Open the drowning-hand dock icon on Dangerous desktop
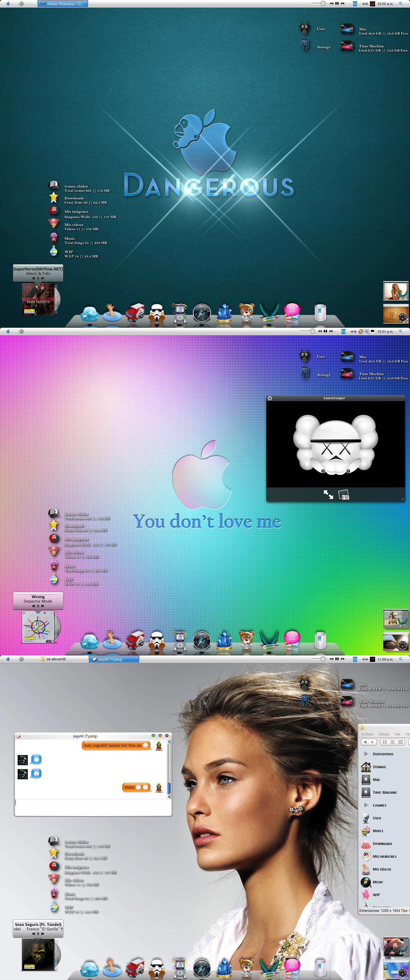This screenshot has height=980, width=410. pyautogui.click(x=112, y=313)
